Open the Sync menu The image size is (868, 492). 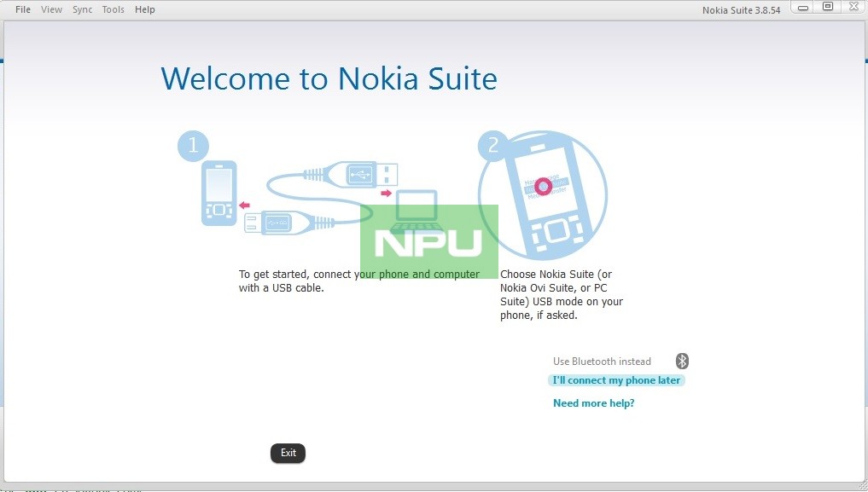click(83, 9)
